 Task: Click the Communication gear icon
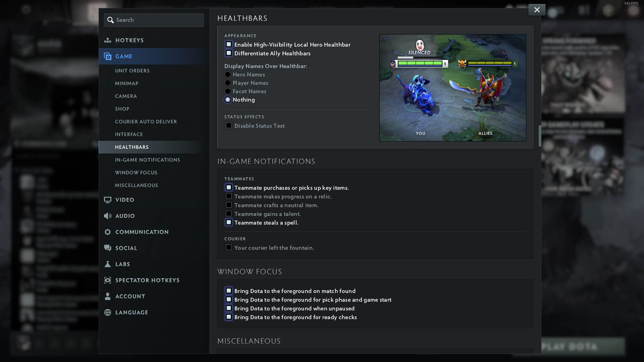pyautogui.click(x=108, y=232)
